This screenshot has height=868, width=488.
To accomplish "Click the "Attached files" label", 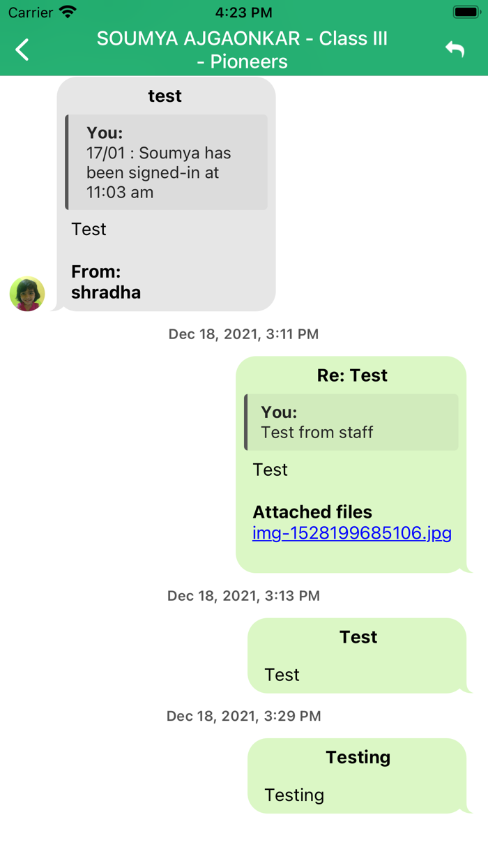I will [312, 511].
